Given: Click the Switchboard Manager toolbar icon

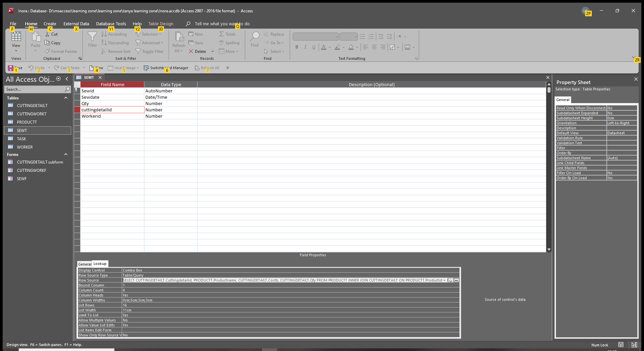Looking at the screenshot, I should (146, 68).
